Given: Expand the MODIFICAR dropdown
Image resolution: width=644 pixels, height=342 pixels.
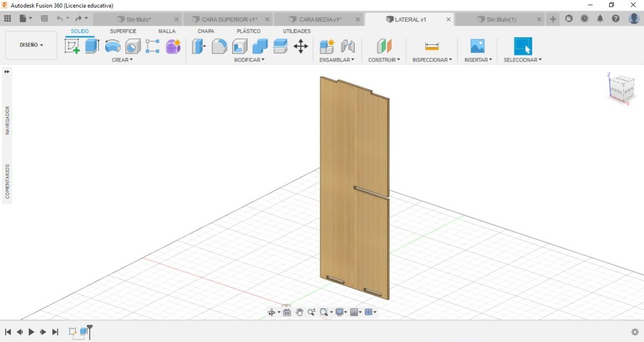Looking at the screenshot, I should pos(249,60).
